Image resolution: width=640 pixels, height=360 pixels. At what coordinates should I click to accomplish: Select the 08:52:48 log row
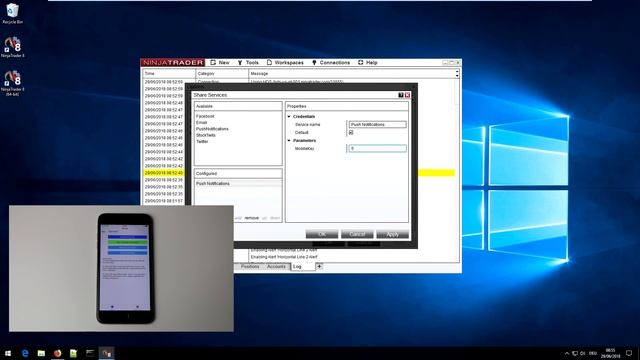[164, 103]
